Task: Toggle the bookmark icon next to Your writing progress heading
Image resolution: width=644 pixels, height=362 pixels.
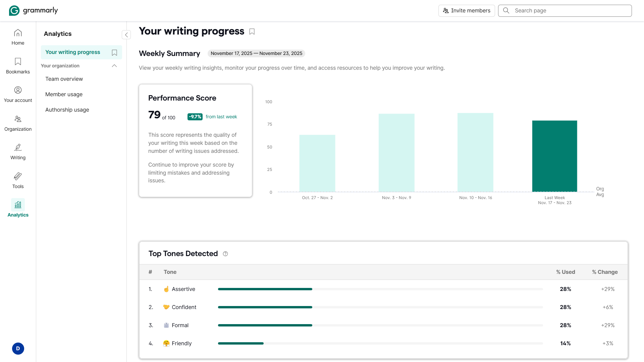Action: tap(252, 31)
